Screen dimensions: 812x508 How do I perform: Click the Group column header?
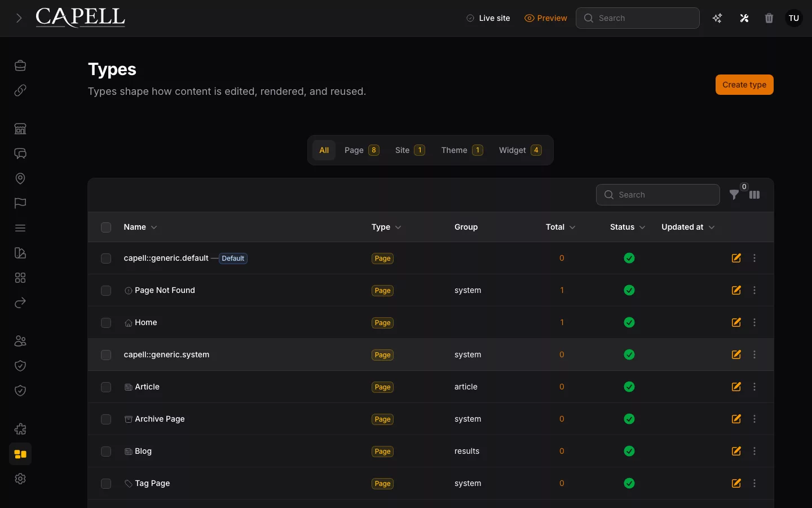466,227
